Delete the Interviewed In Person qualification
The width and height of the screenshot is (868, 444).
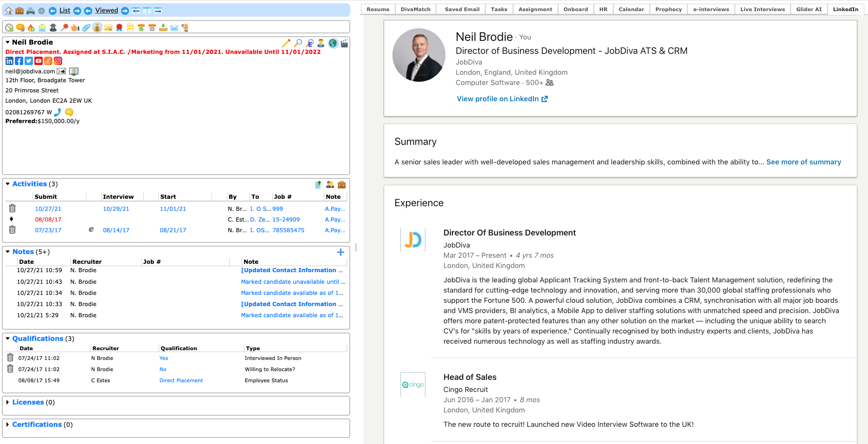tap(10, 358)
